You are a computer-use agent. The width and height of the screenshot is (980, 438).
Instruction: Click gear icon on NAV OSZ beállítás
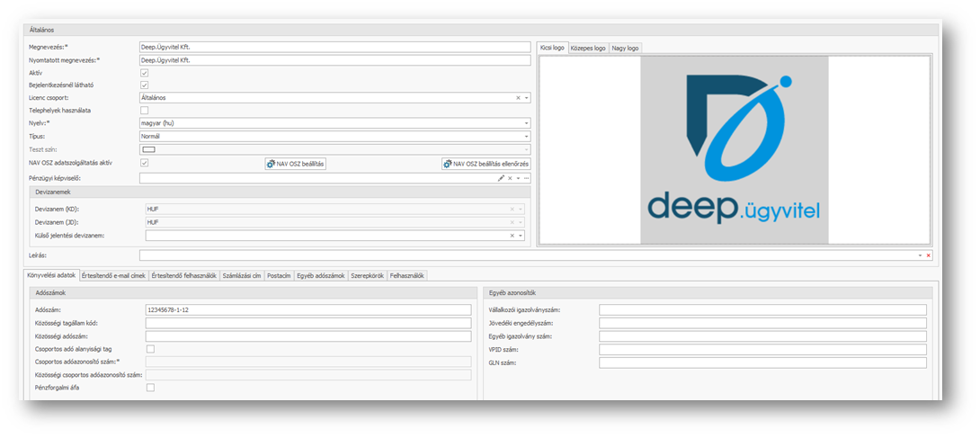pos(271,164)
